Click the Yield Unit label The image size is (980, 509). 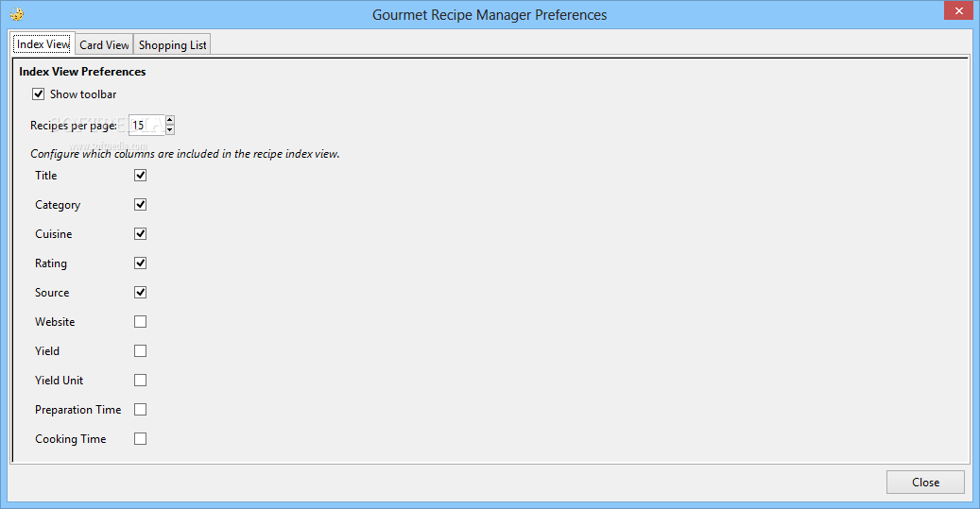click(59, 381)
